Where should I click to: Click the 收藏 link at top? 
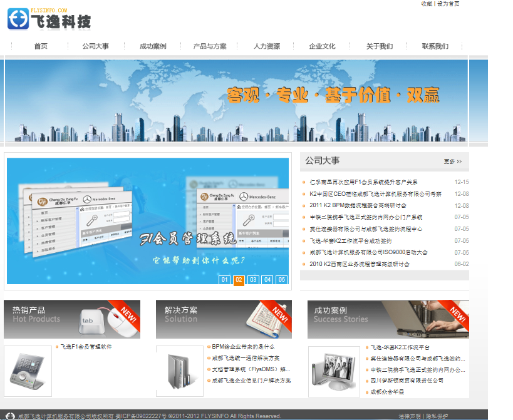point(427,4)
